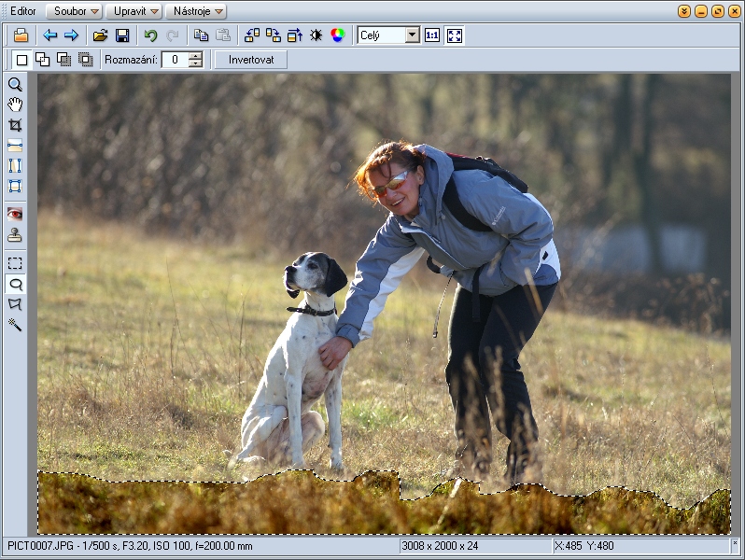Click the PICT0007.JPG info in the status bar
This screenshot has height=560, width=745.
[130, 546]
